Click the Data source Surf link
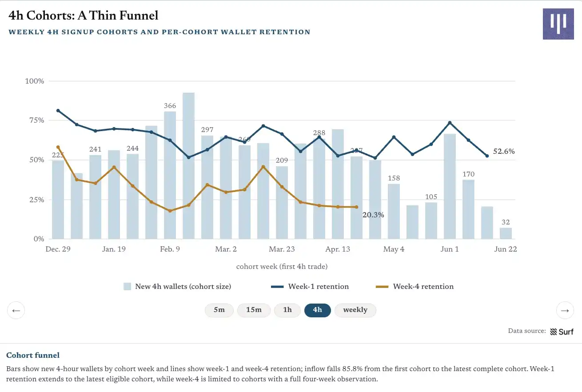This screenshot has width=582, height=392. pyautogui.click(x=562, y=332)
